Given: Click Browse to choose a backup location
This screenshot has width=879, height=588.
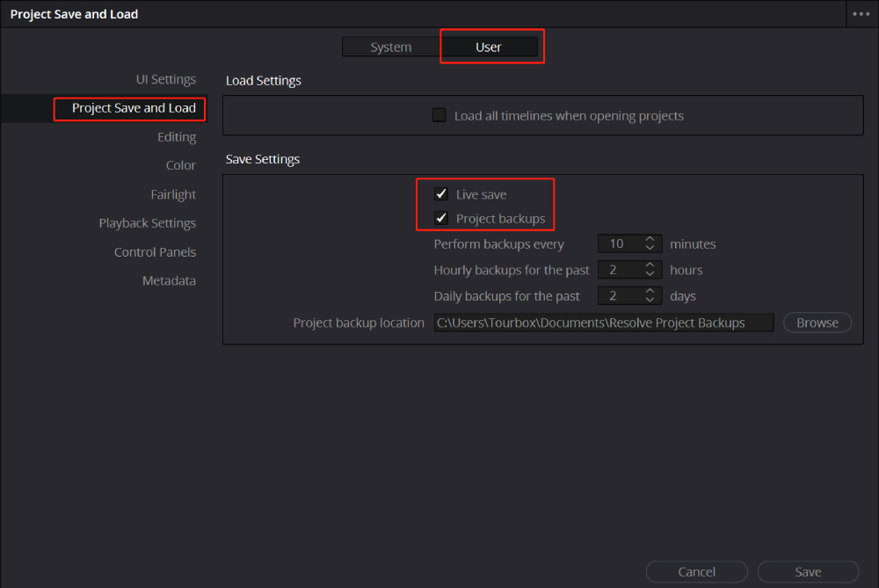Looking at the screenshot, I should (817, 322).
